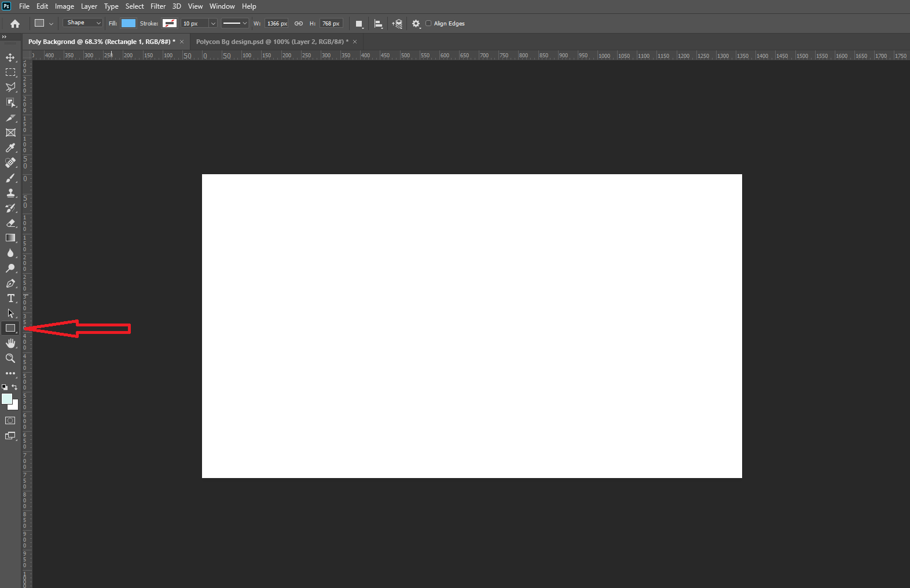Select the Pen tool
The width and height of the screenshot is (910, 588).
click(x=10, y=283)
